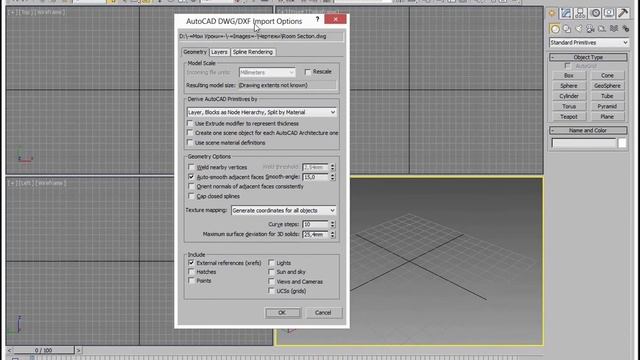
Task: Create a Cone primitive
Action: 607,76
